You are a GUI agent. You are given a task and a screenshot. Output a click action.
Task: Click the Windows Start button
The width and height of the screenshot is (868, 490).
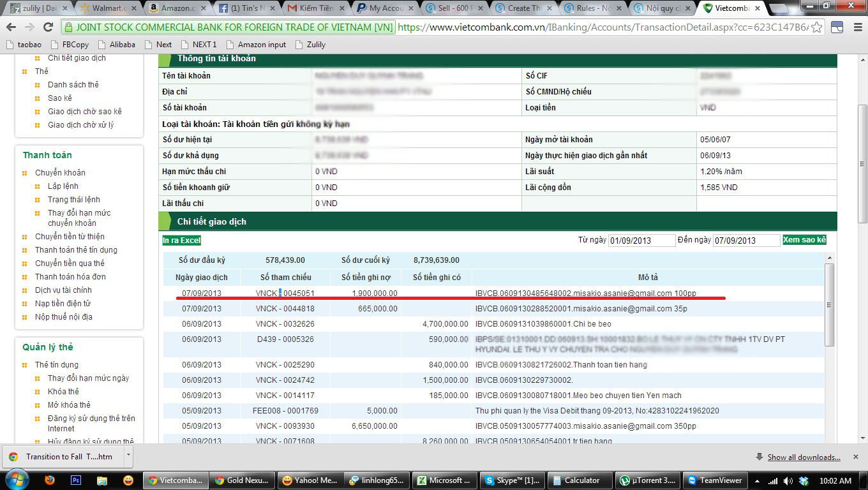tap(17, 479)
